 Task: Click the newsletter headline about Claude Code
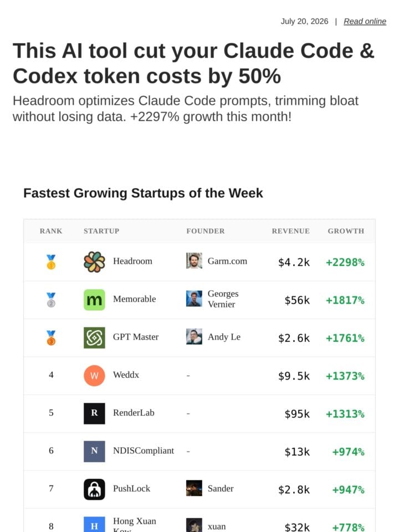[194, 63]
